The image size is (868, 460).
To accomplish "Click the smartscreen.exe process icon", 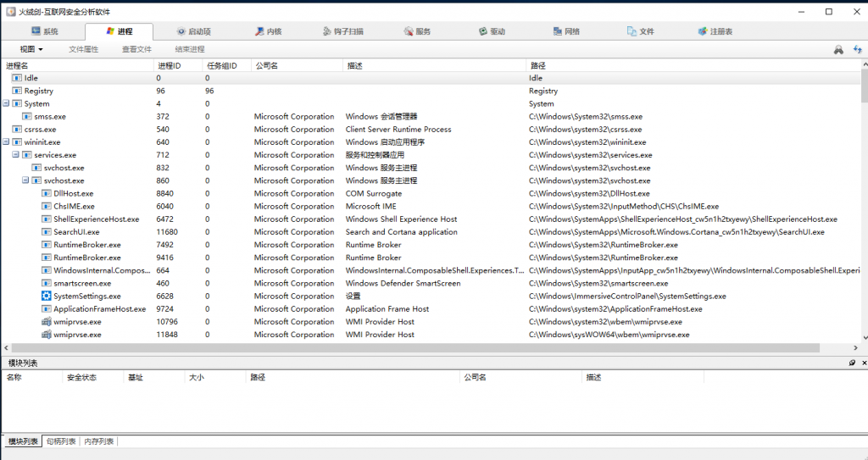I will click(x=47, y=283).
